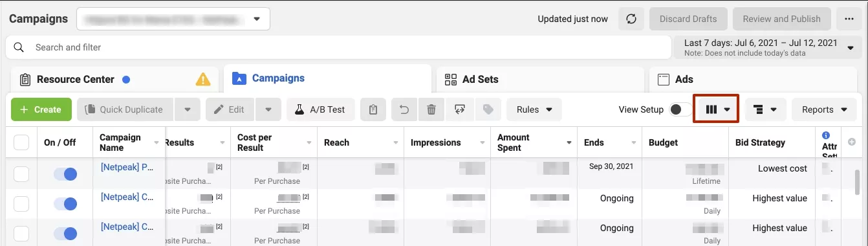
Task: Check the select-all checkbox in header
Action: point(21,142)
